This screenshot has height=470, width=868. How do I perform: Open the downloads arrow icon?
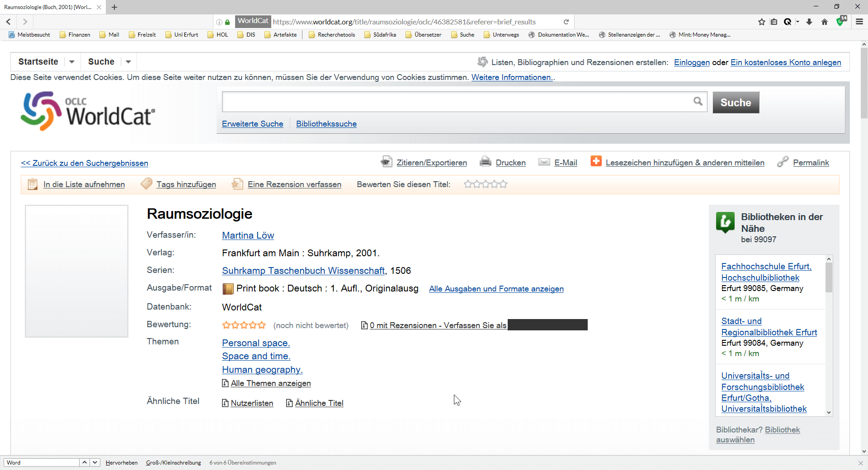(x=809, y=22)
